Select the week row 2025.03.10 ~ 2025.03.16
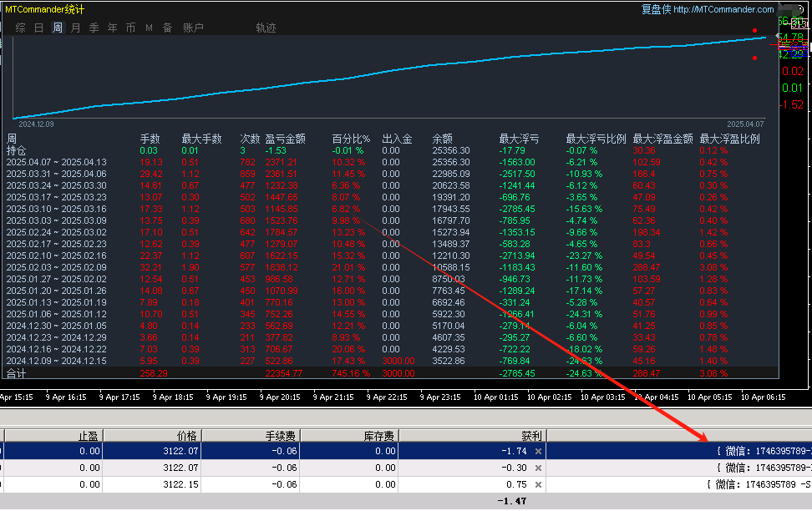The width and height of the screenshot is (812, 511). click(x=390, y=209)
